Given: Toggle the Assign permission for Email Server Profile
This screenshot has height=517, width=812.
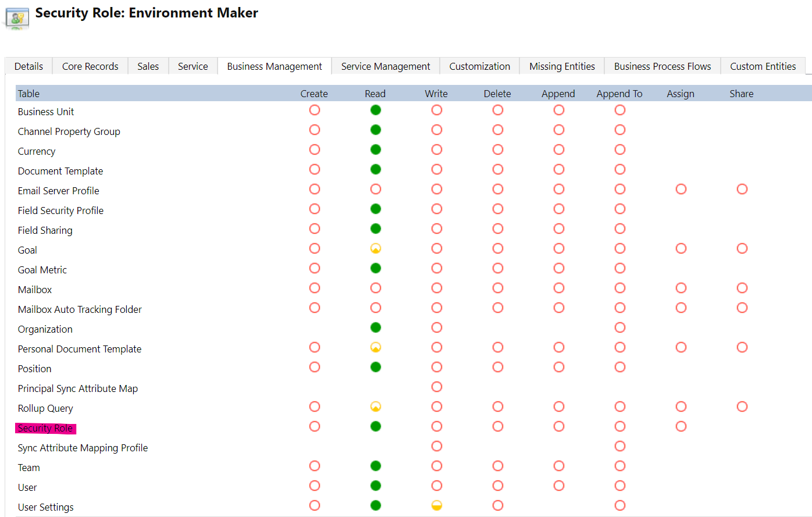Looking at the screenshot, I should pos(681,189).
